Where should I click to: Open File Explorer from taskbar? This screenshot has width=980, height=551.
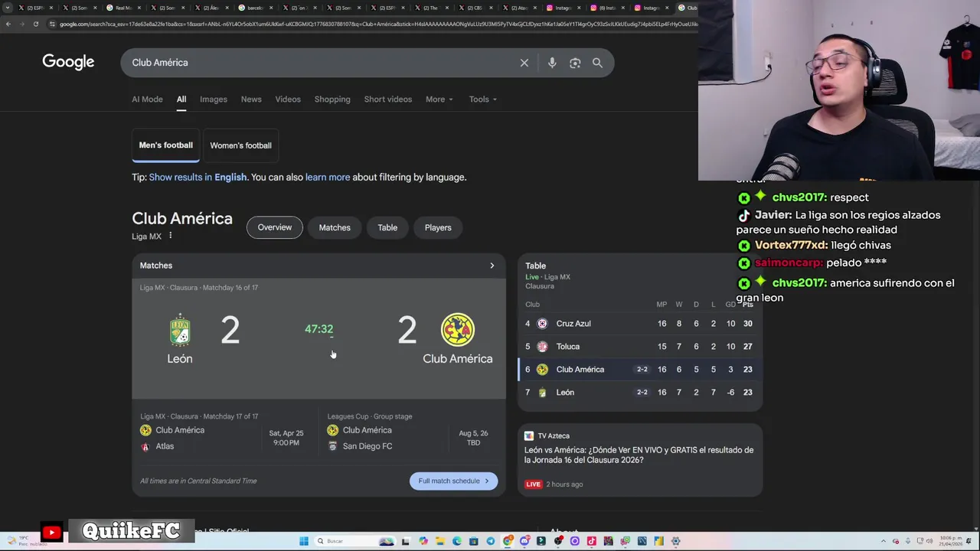point(440,541)
